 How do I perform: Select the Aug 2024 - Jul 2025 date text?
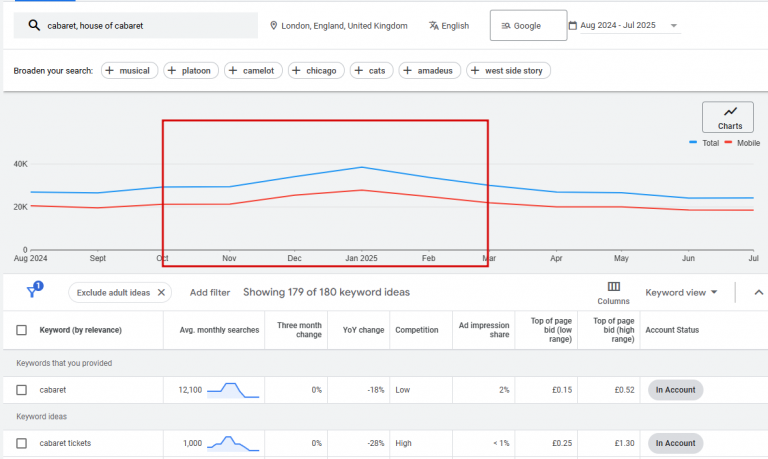(x=618, y=25)
